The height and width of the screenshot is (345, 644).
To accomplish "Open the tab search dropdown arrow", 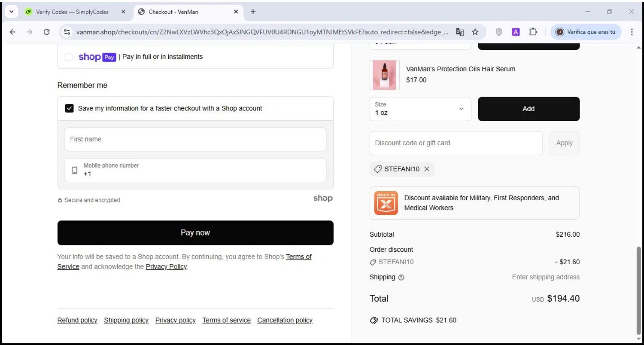I will pyautogui.click(x=12, y=12).
